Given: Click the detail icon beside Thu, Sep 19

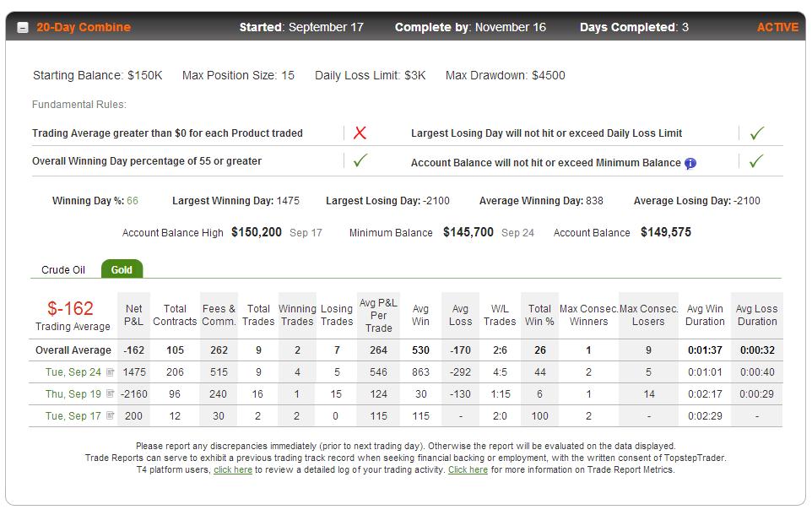Looking at the screenshot, I should (110, 393).
